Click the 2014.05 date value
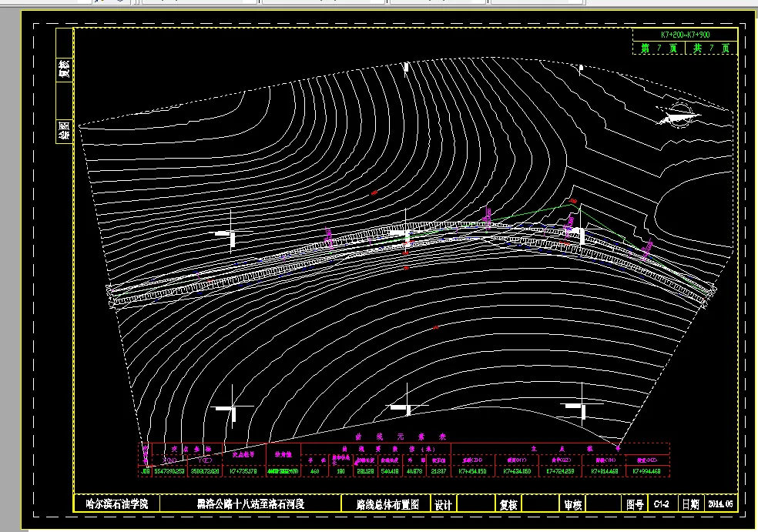This screenshot has width=758, height=532. pos(720,504)
